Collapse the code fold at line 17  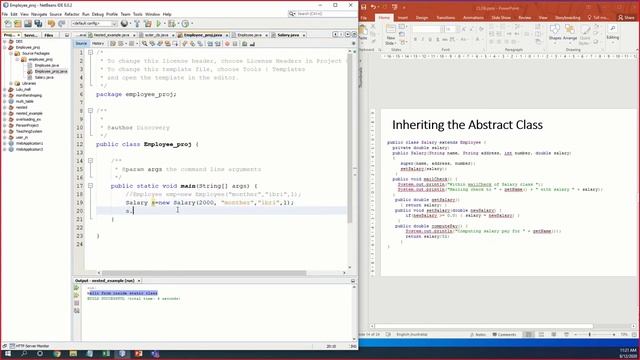[x=90, y=186]
